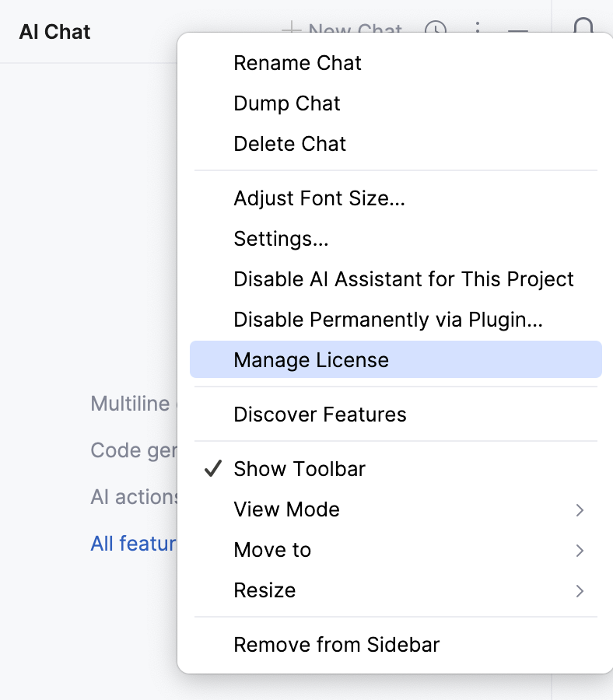Image resolution: width=613 pixels, height=700 pixels.
Task: Open Manage License
Action: 311,359
